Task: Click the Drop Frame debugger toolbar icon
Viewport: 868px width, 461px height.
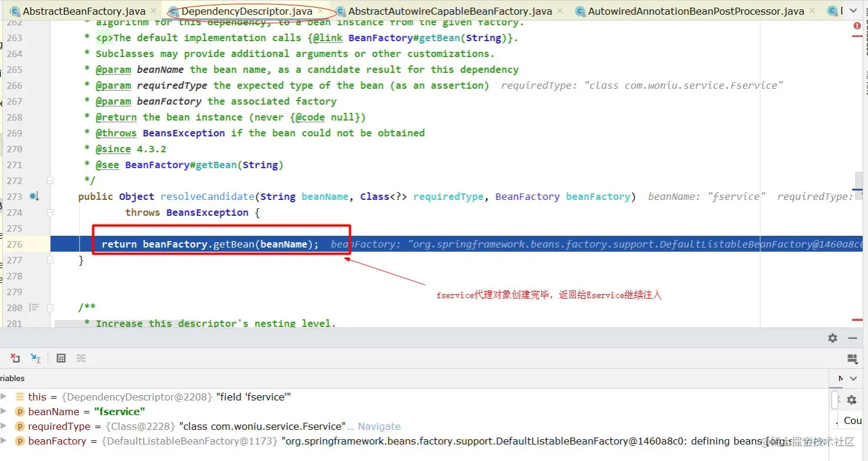Action: pos(15,358)
